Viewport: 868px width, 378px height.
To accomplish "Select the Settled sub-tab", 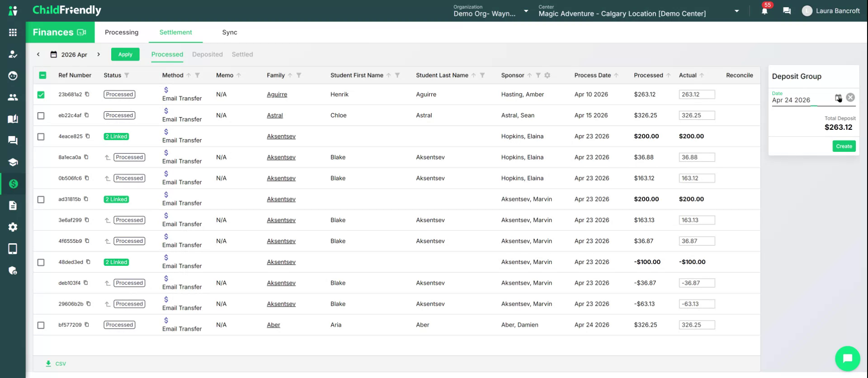I will click(242, 54).
